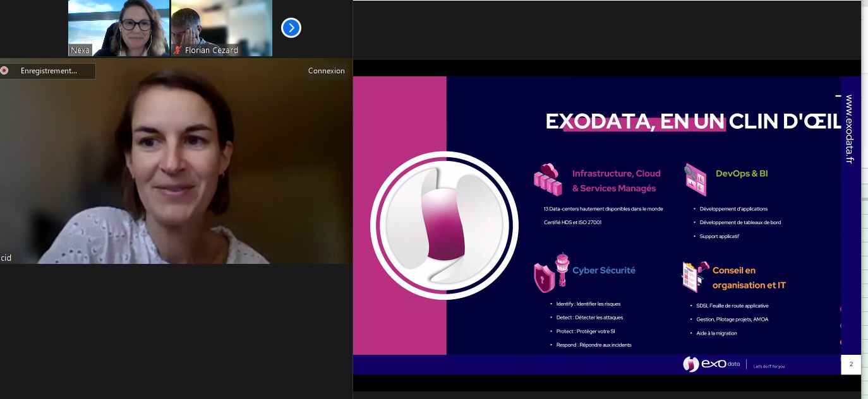Click 'Développement de tableaux de bord' bullet
Image resolution: width=868 pixels, height=399 pixels.
(740, 222)
